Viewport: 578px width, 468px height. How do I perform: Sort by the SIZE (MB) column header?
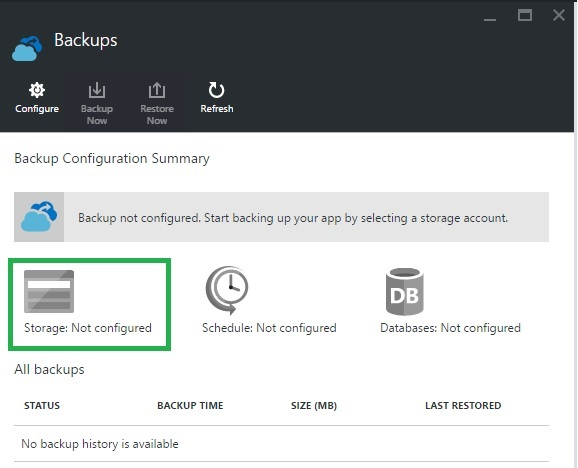[x=314, y=405]
